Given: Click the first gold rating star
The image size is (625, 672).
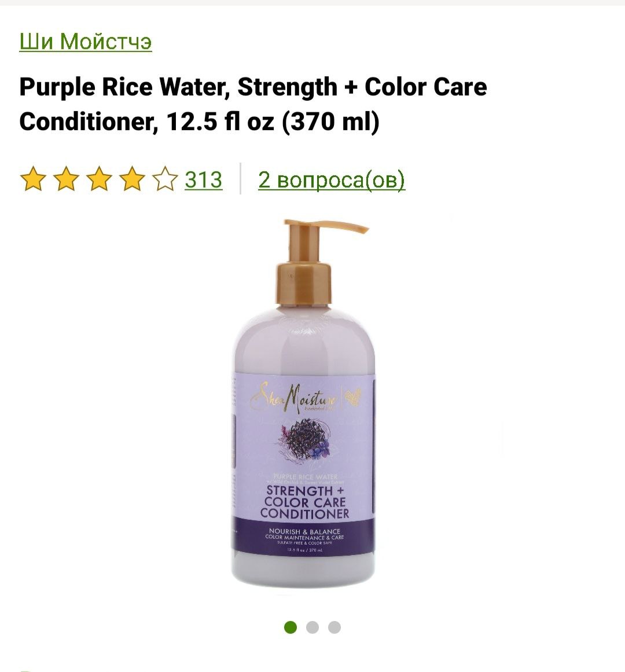Looking at the screenshot, I should tap(33, 179).
